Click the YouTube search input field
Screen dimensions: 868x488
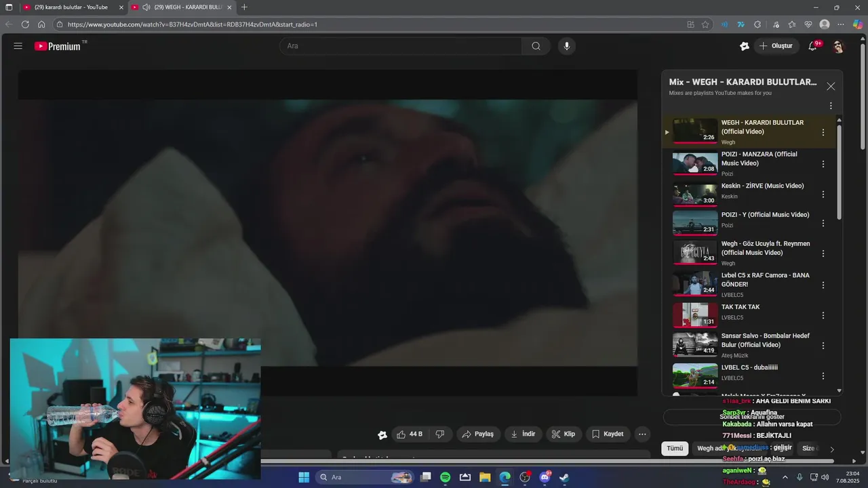[401, 46]
